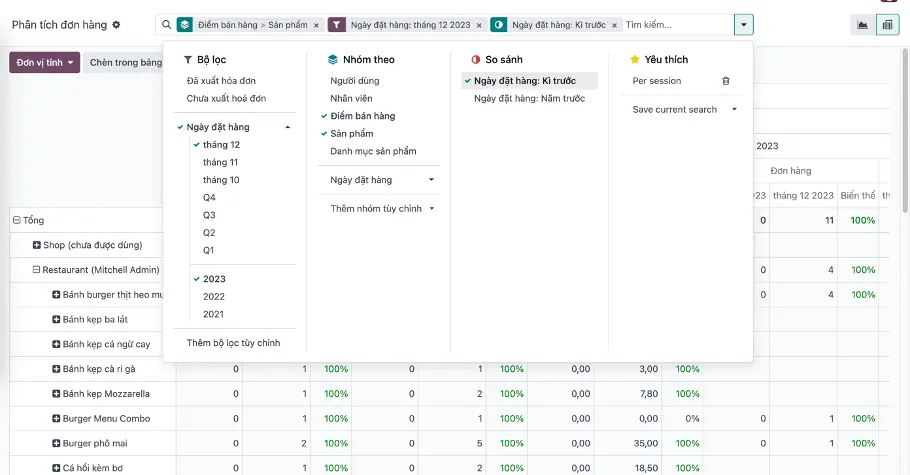Click in the Tìm kiếm search field

[x=675, y=25]
